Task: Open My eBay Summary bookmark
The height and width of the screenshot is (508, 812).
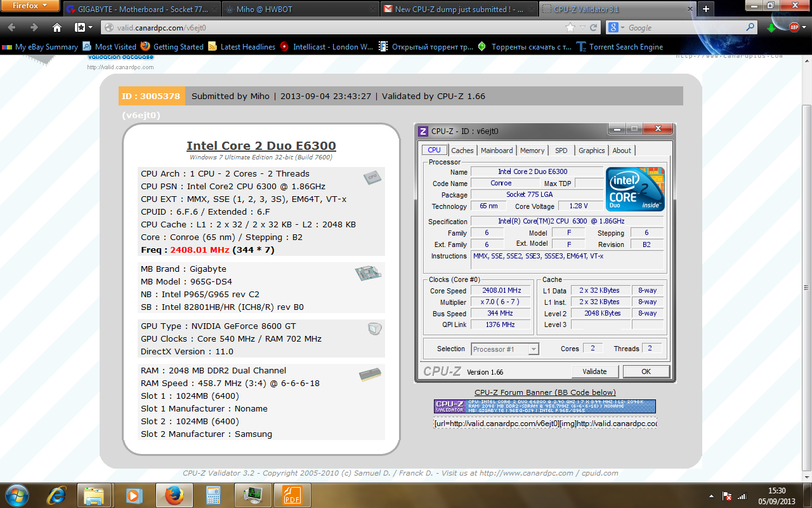Action: [39, 47]
